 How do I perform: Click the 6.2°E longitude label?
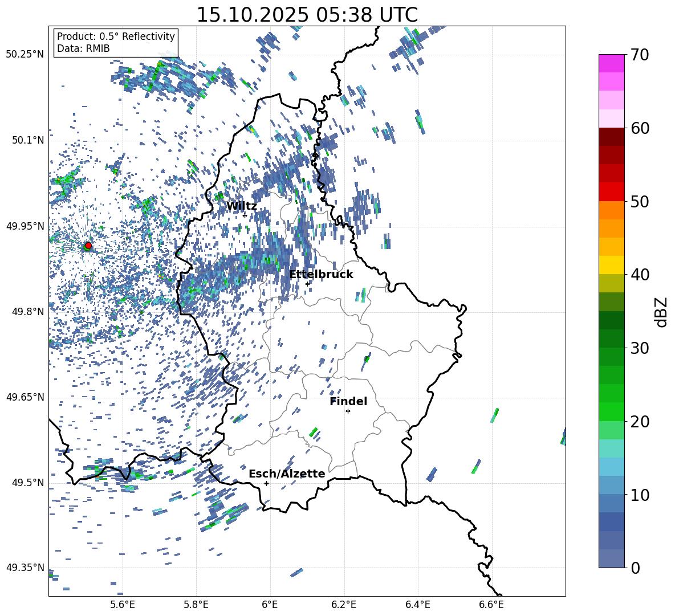[x=344, y=605]
